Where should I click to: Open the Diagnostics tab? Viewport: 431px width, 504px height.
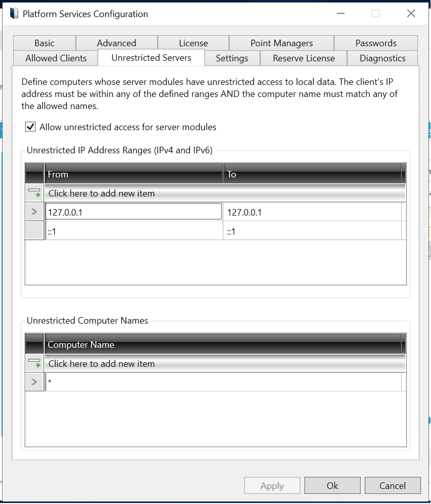point(382,58)
